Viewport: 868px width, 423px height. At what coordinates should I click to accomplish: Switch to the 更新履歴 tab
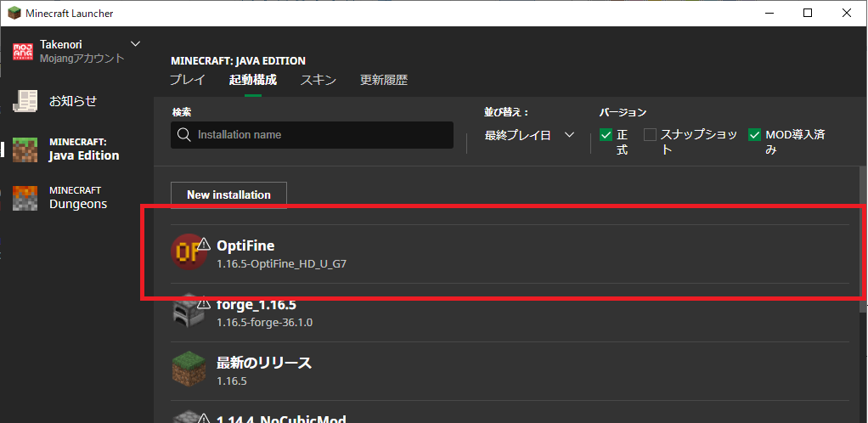tap(384, 80)
